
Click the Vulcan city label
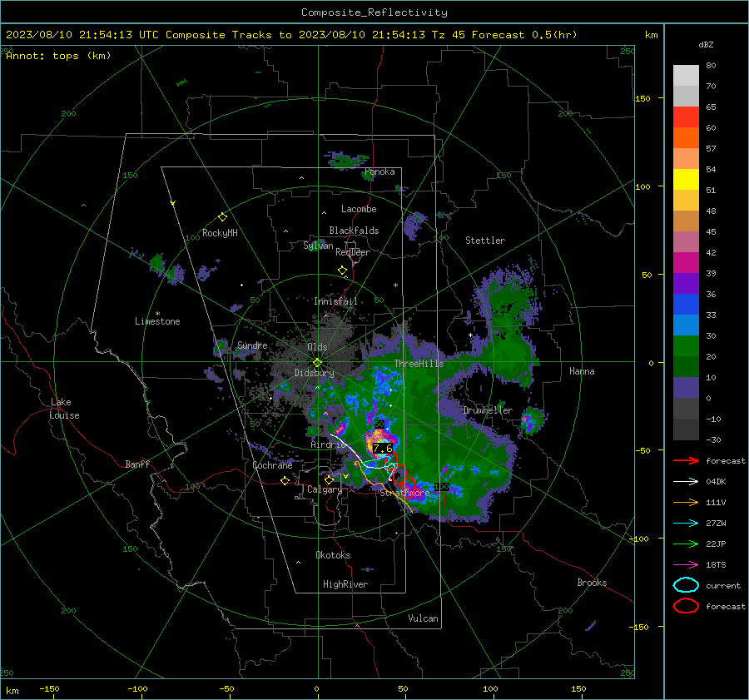pyautogui.click(x=424, y=618)
